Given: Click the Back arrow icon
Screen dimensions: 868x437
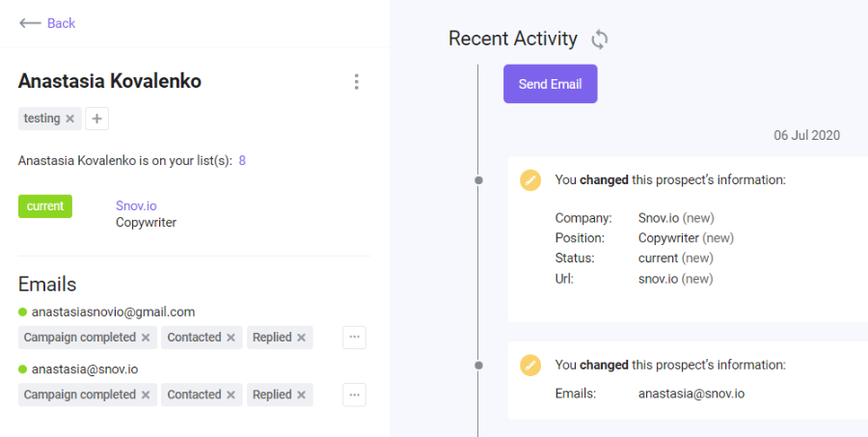Looking at the screenshot, I should [x=30, y=23].
